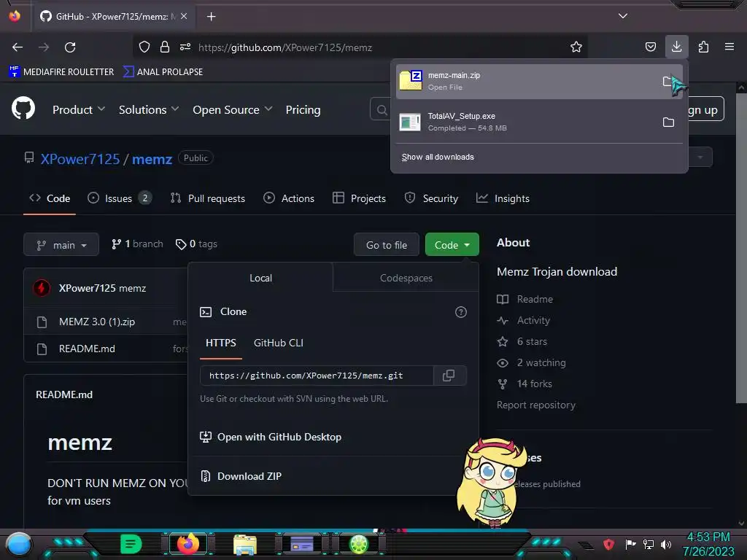Image resolution: width=747 pixels, height=560 pixels.
Task: Open the MEDIAFIRE ROULETTER bookmark
Action: point(61,72)
